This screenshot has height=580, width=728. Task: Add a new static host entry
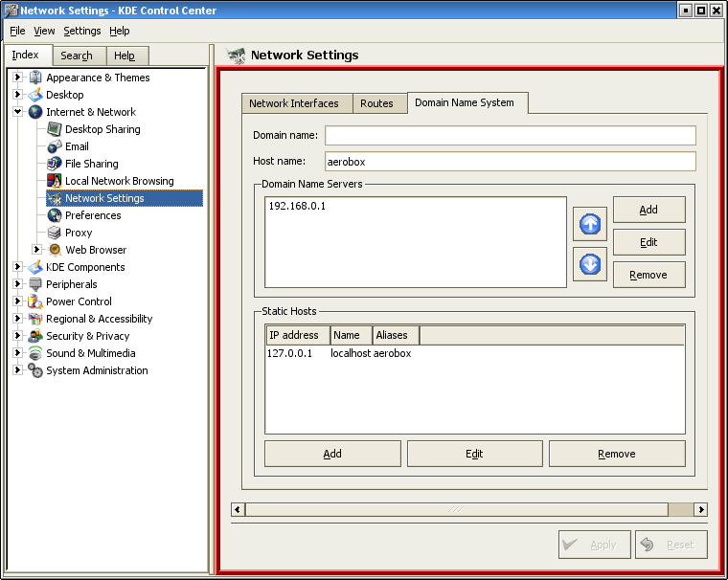click(x=332, y=454)
